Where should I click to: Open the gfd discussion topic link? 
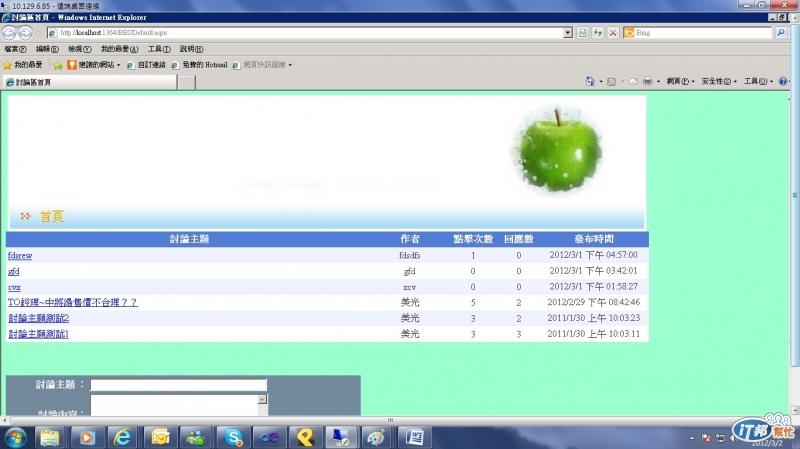[x=14, y=271]
